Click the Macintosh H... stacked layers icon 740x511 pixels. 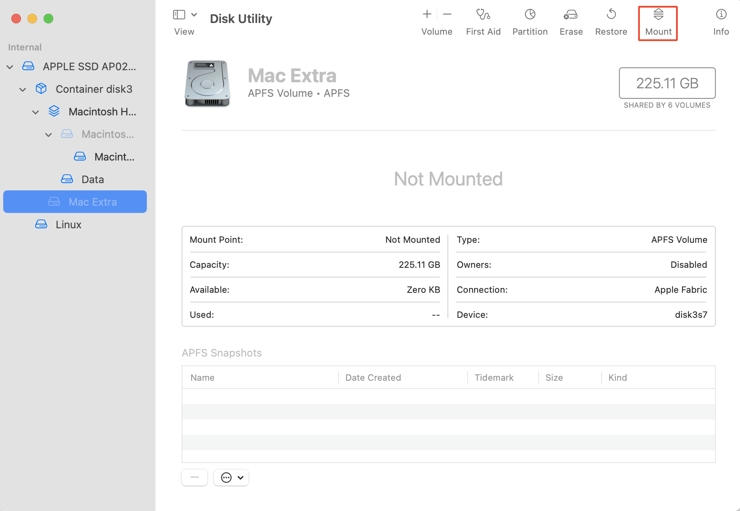click(x=54, y=111)
